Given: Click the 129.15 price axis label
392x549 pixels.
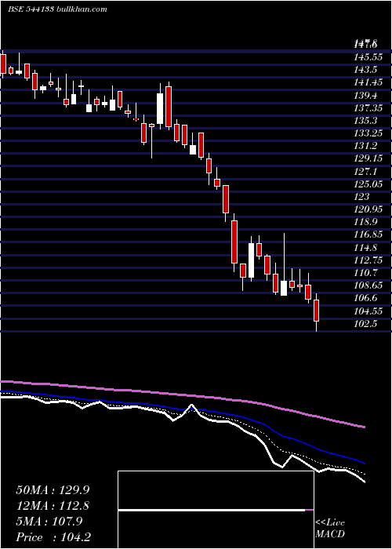Looking at the screenshot, I should [367, 158].
